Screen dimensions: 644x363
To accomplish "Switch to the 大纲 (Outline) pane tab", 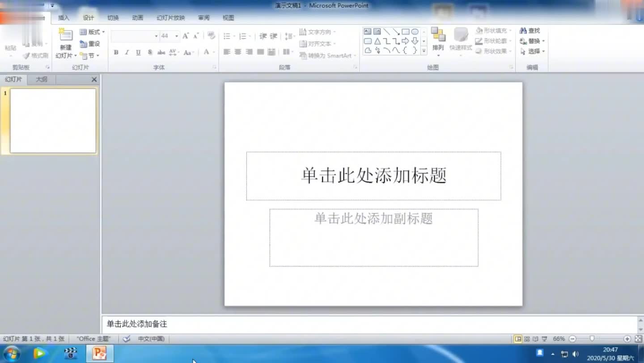I will (42, 79).
